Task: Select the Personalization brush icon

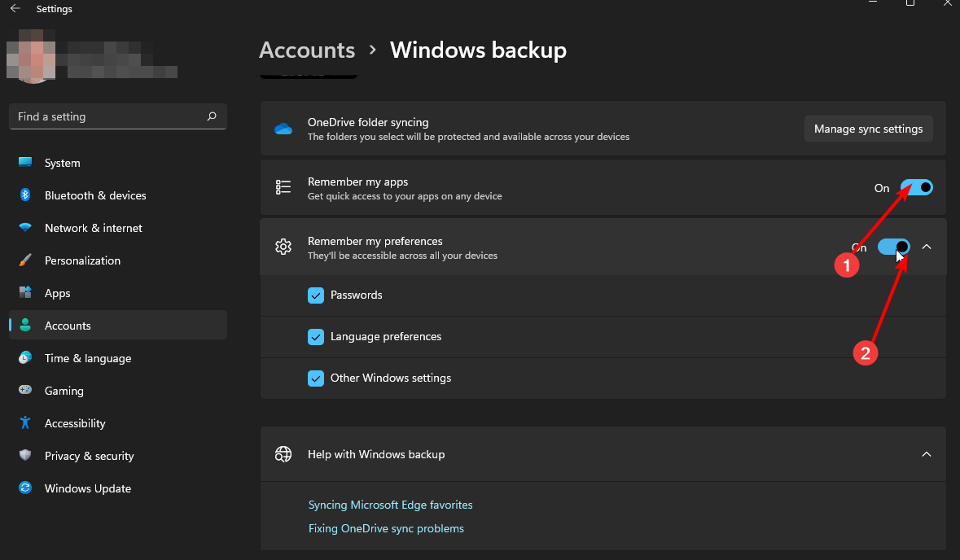Action: 25,260
